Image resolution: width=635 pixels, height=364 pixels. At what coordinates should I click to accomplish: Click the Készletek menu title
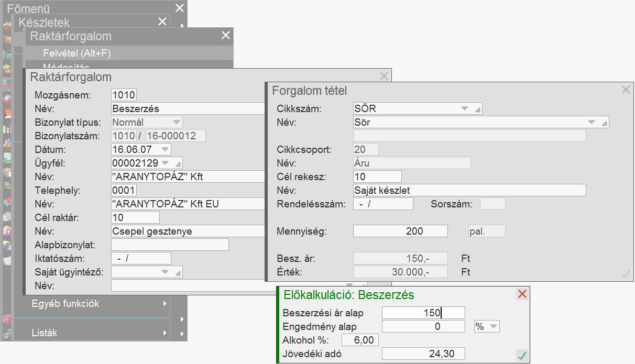[44, 23]
